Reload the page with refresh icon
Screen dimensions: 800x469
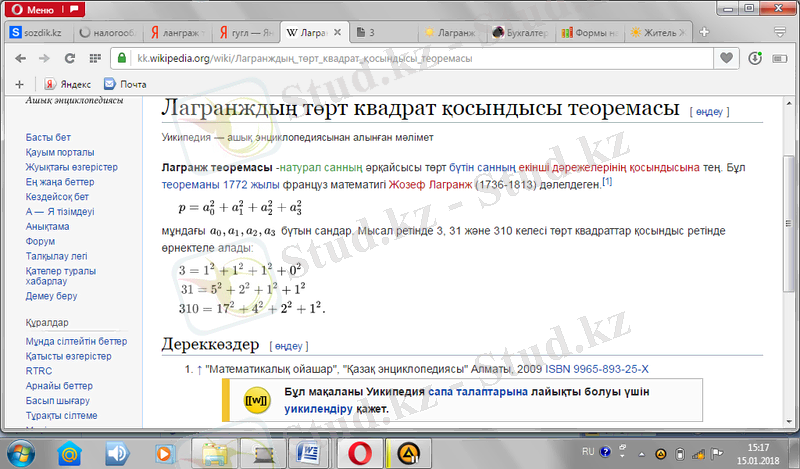coord(68,58)
